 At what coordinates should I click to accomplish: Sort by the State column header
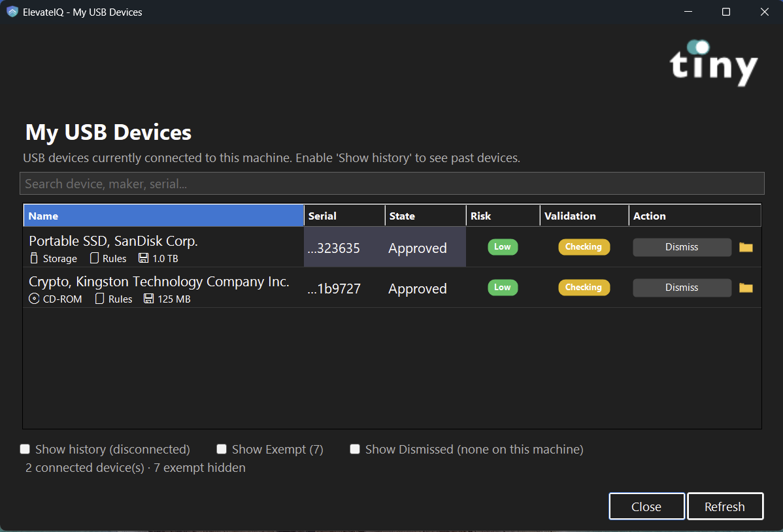coord(425,216)
